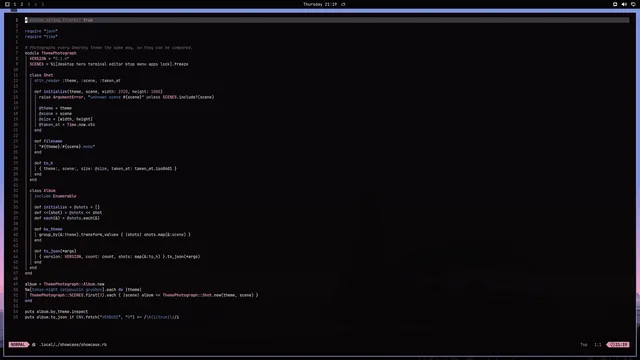Click the VERSION constant definition line
Viewport: 640px width, 360px height.
click(49, 59)
